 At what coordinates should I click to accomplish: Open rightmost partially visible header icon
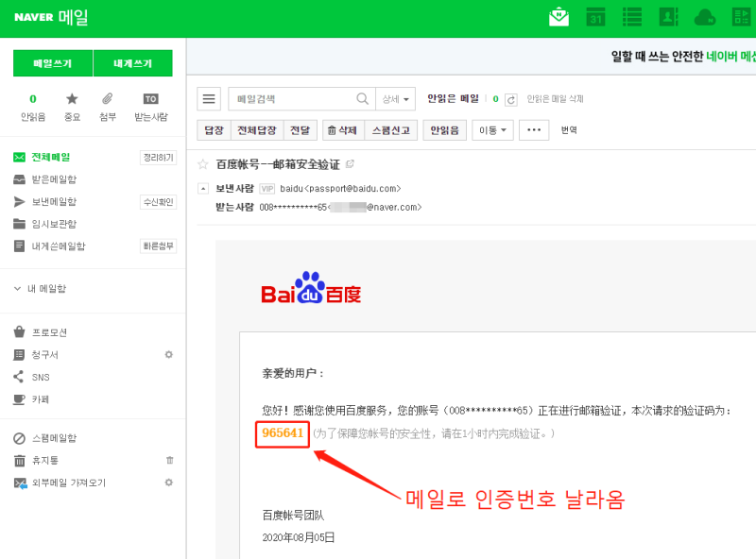coord(743,17)
